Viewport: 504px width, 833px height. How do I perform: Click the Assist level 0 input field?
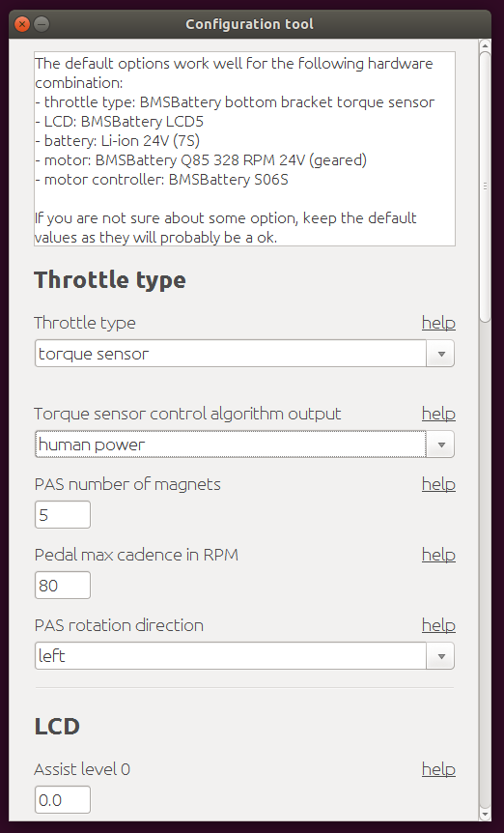pyautogui.click(x=63, y=800)
